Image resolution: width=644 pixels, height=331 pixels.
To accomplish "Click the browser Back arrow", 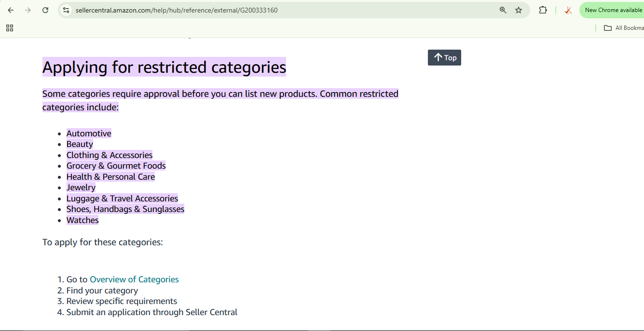I will 11,10.
